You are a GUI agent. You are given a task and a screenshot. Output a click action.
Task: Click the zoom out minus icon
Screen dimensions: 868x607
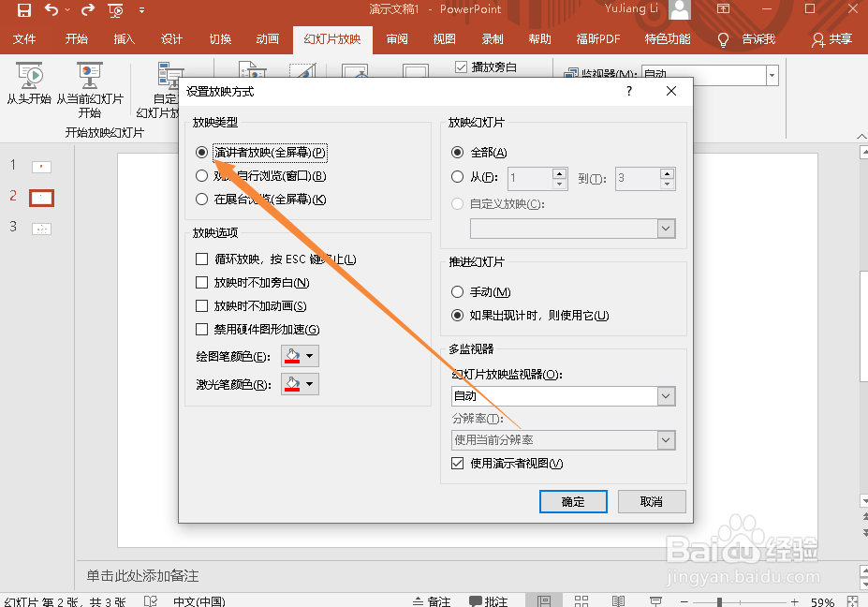(x=684, y=602)
